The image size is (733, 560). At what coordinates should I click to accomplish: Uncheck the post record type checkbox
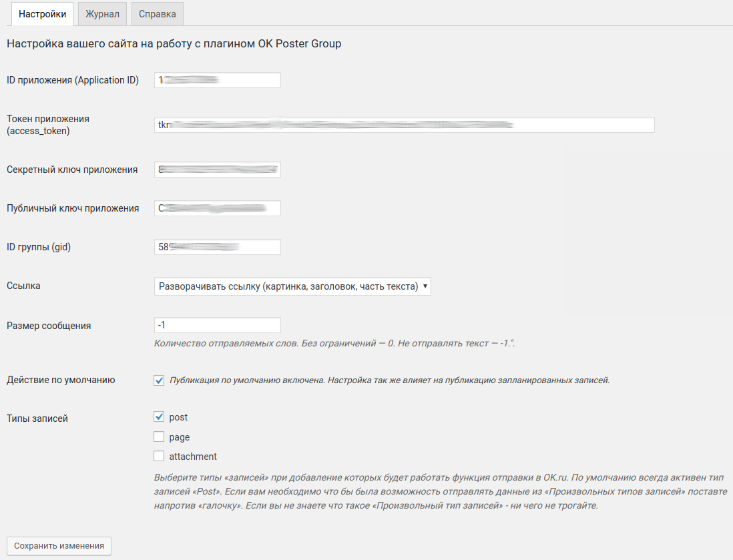click(x=159, y=416)
